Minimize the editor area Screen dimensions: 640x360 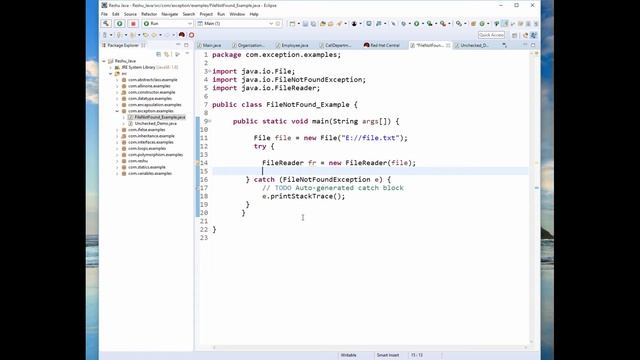point(525,45)
